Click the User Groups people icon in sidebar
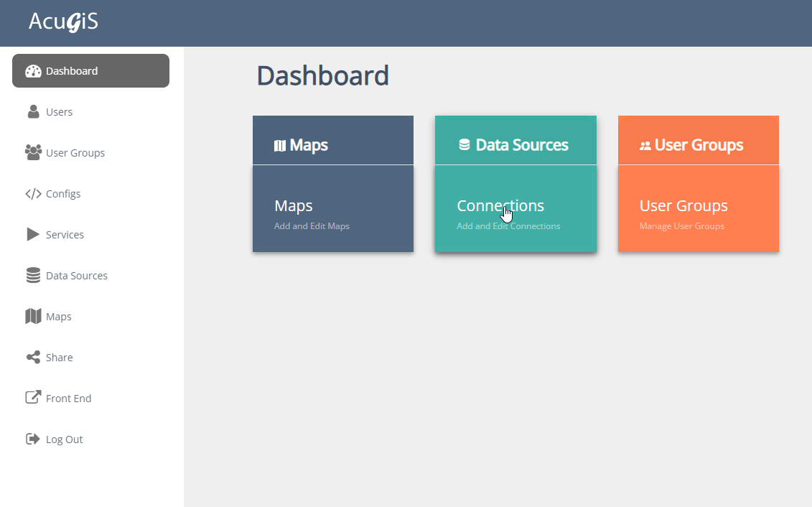This screenshot has height=507, width=812. tap(33, 153)
